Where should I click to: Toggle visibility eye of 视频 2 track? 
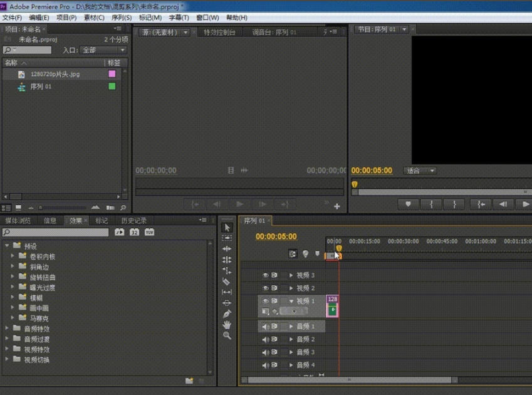point(265,288)
